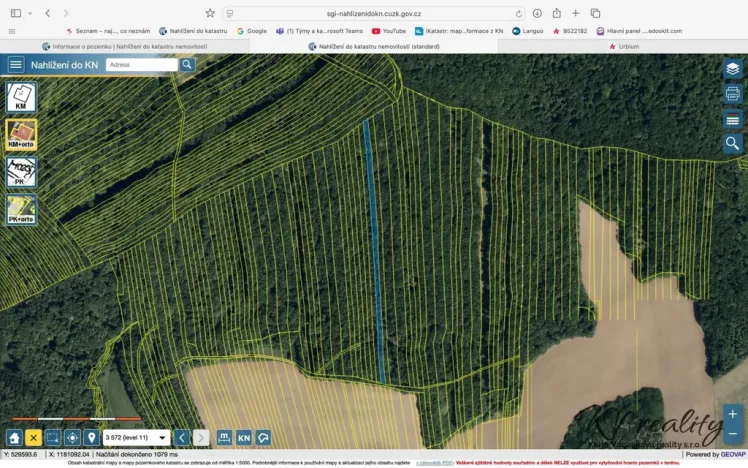
Task: Click the locate position target icon
Action: click(72, 437)
